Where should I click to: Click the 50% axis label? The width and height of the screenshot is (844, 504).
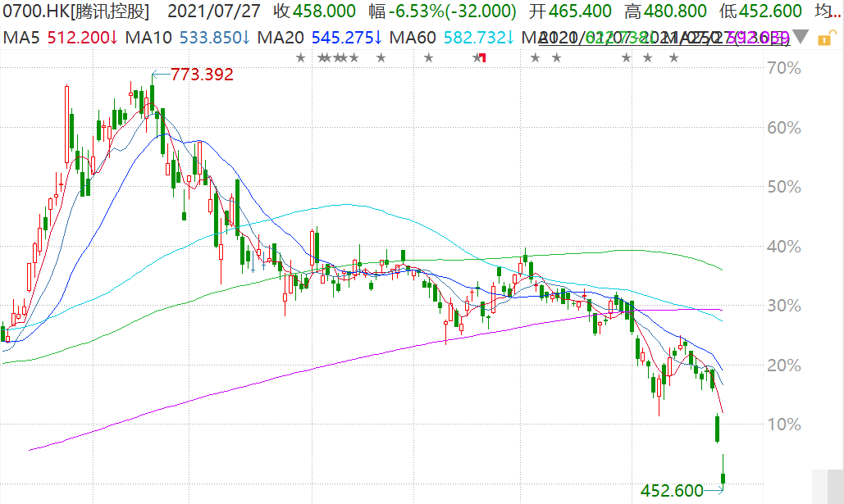(784, 187)
